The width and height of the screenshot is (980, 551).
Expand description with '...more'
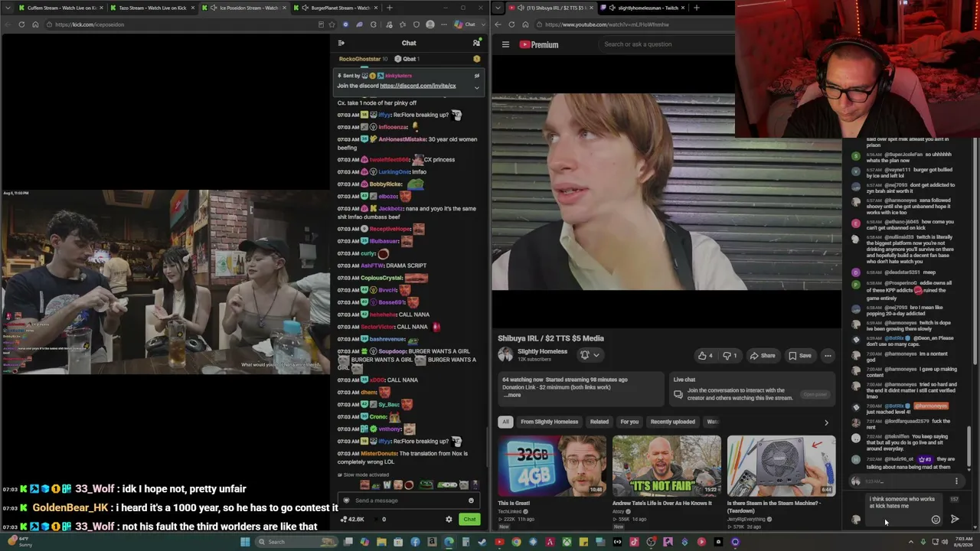click(x=513, y=395)
